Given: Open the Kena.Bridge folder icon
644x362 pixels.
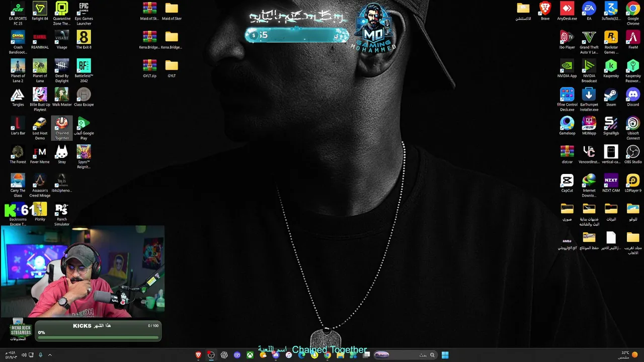Looking at the screenshot, I should point(172,40).
